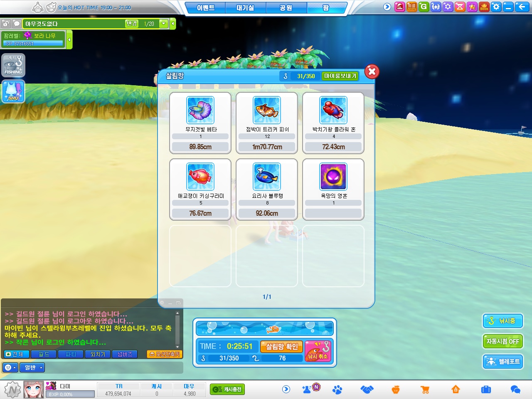
Task: Open the emoticon face dropdown
Action: coord(10,367)
